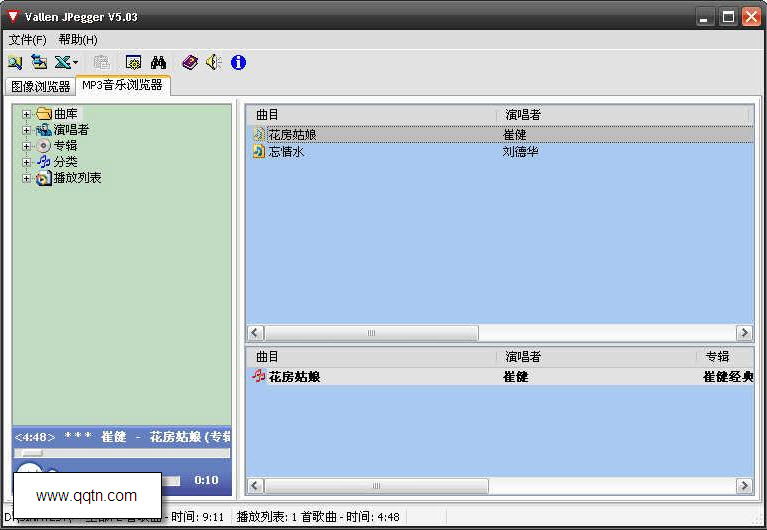Image resolution: width=767 pixels, height=530 pixels.
Task: Open the dropdown arrow beside the Excel icon
Action: 75,63
